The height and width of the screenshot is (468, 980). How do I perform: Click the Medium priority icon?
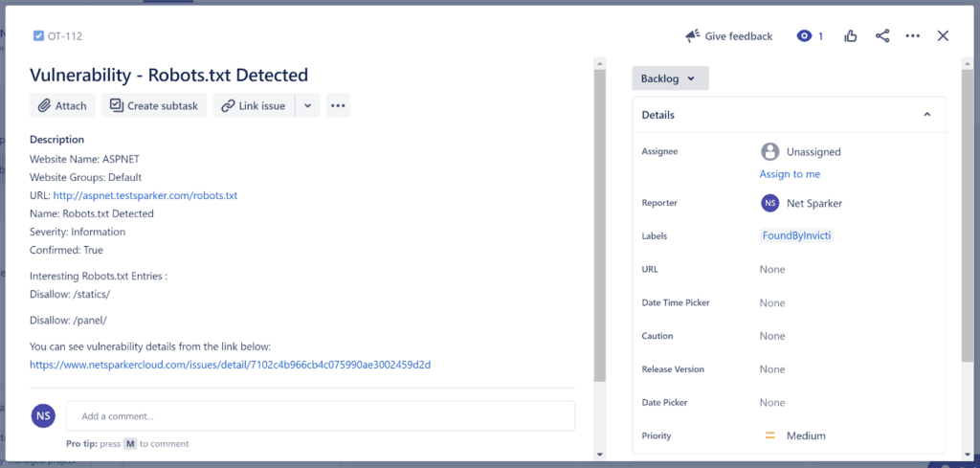tap(769, 435)
